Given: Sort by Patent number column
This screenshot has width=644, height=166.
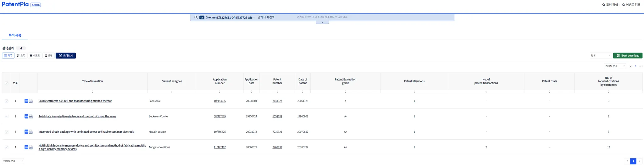Looking at the screenshot, I should coord(277,91).
